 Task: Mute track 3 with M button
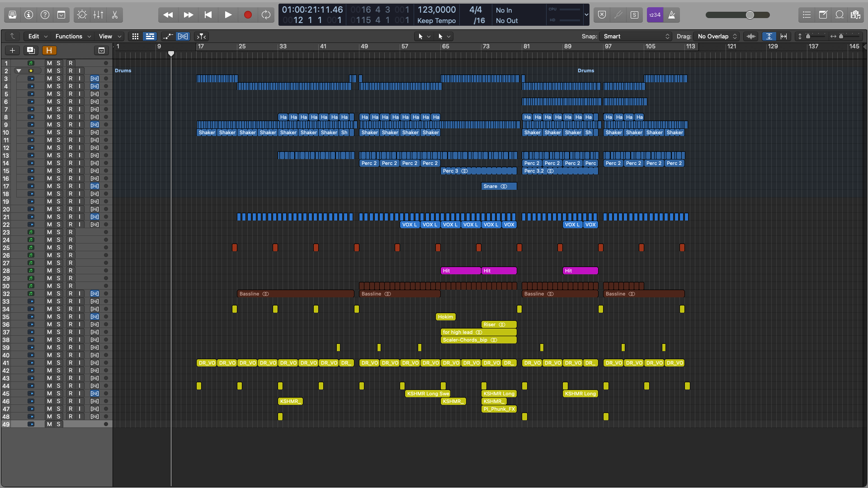(x=49, y=79)
